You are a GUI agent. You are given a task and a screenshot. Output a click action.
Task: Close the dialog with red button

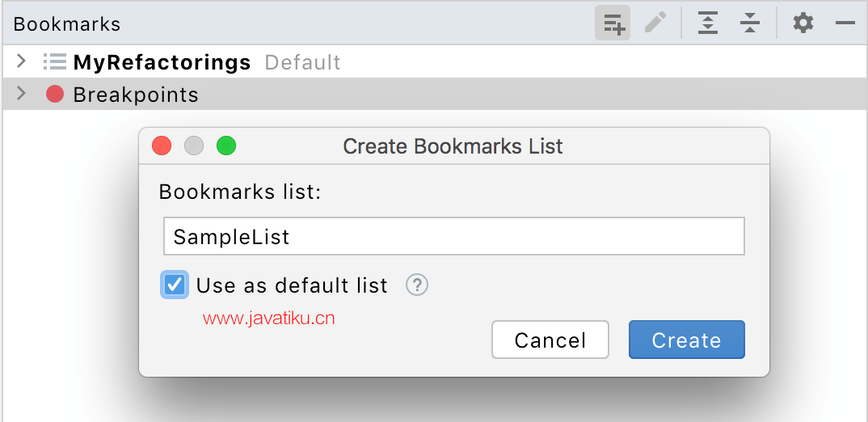(x=162, y=146)
